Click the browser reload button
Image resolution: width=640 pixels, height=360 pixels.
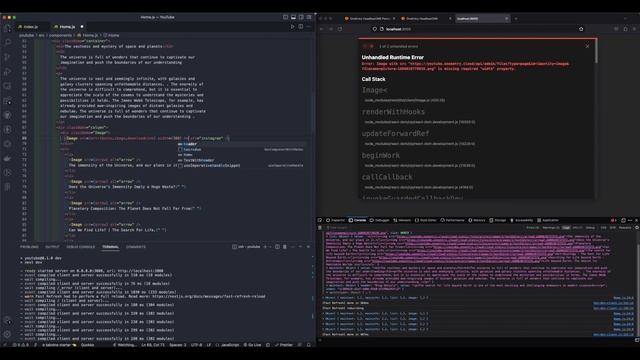[x=340, y=29]
